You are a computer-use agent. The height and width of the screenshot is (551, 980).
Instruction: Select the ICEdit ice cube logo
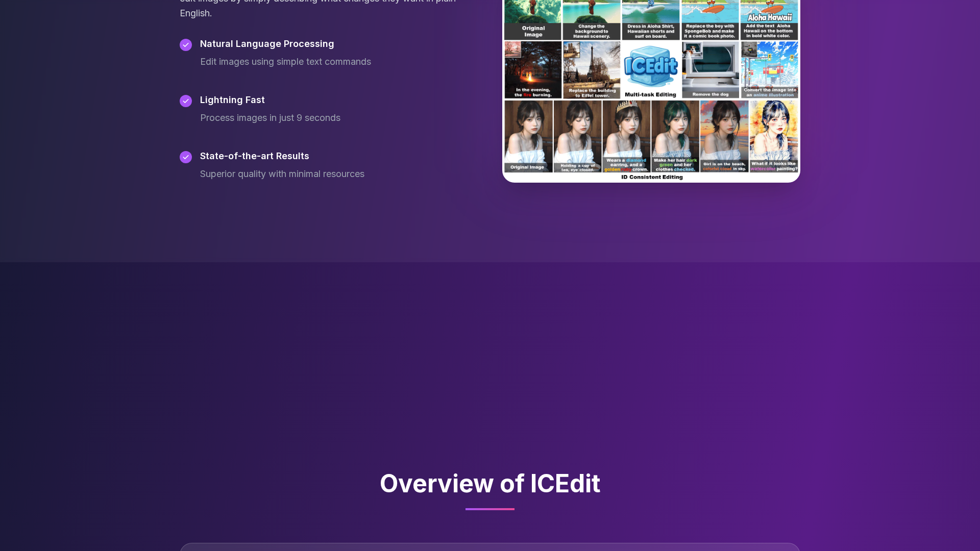pyautogui.click(x=651, y=66)
